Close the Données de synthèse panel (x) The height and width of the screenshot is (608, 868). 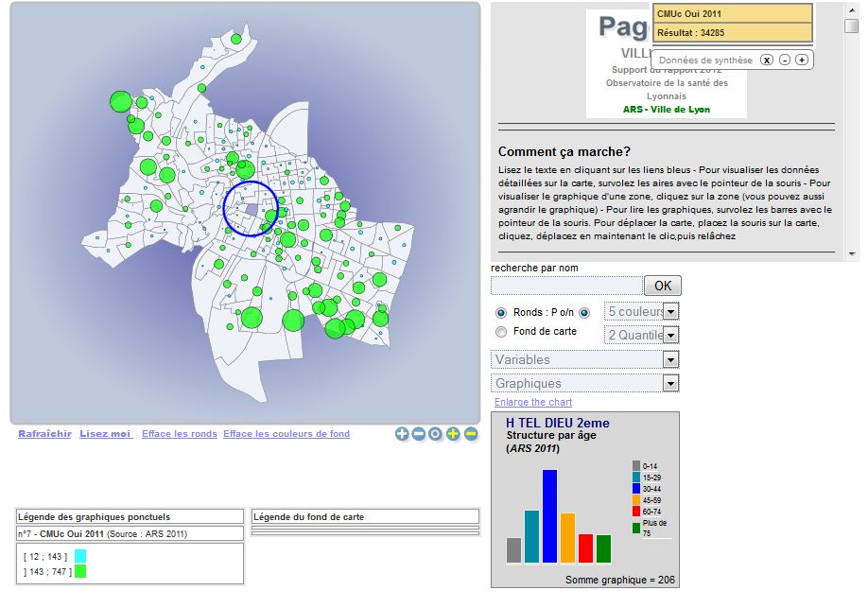767,60
